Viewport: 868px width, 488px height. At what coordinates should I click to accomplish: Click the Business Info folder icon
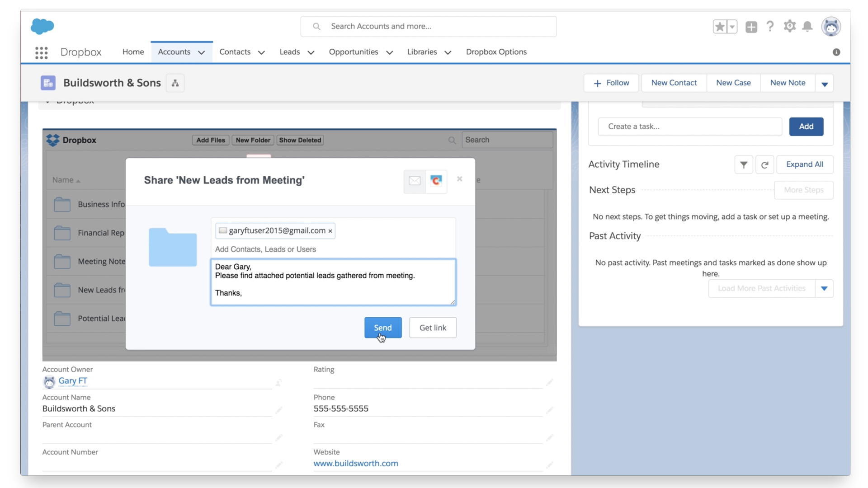(62, 205)
